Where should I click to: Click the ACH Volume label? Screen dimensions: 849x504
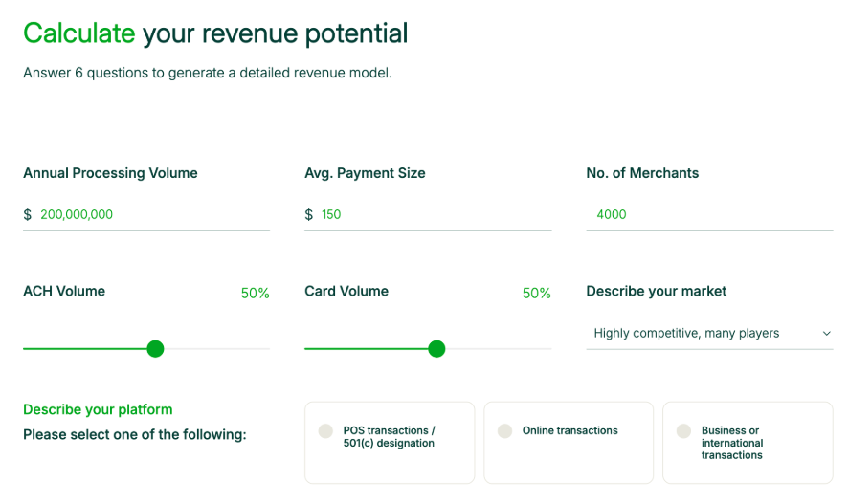pos(64,291)
